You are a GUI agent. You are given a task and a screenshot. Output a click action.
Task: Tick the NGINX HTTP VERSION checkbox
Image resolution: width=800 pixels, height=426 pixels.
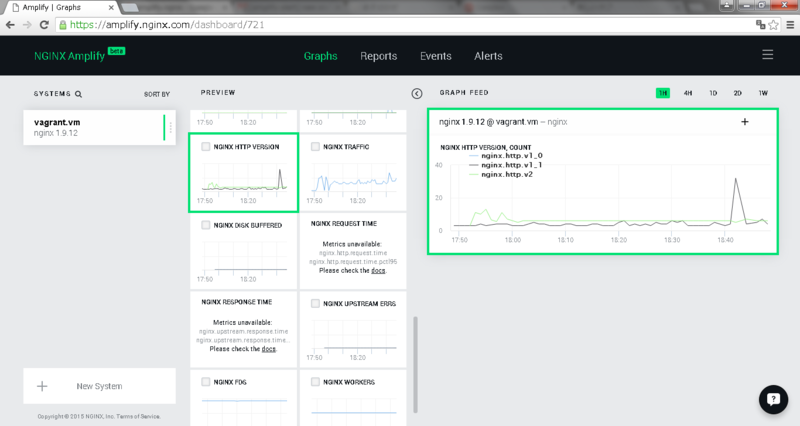[x=206, y=146]
